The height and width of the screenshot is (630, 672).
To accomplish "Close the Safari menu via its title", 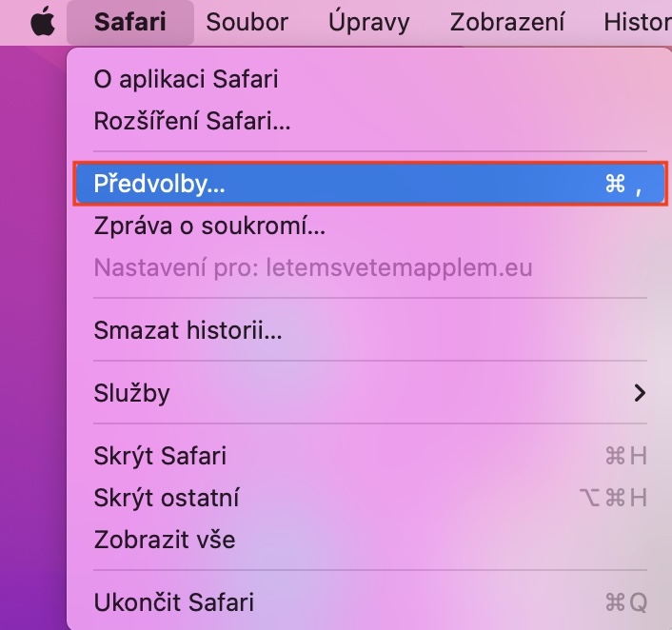I will pos(129,22).
